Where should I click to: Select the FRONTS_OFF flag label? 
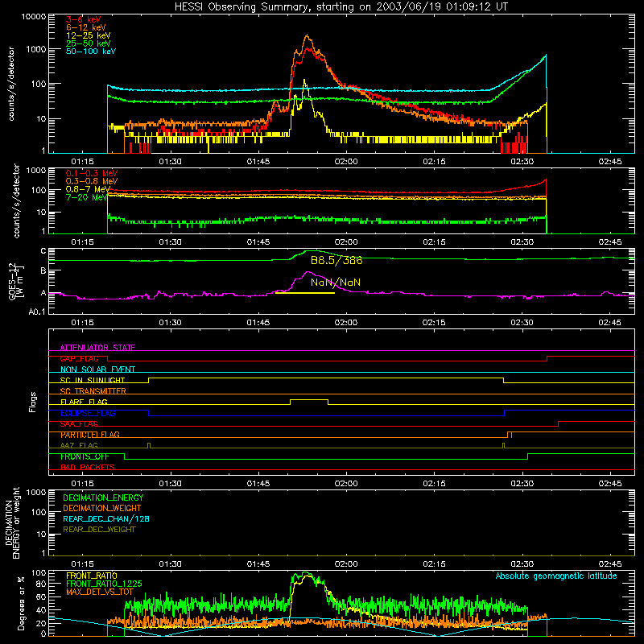85,456
